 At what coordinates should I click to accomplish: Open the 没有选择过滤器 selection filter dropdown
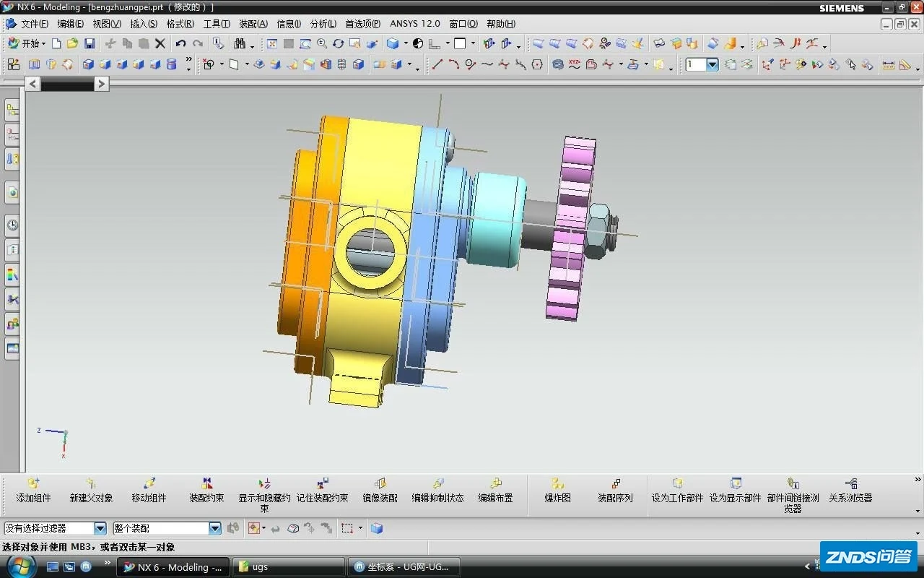click(x=100, y=529)
